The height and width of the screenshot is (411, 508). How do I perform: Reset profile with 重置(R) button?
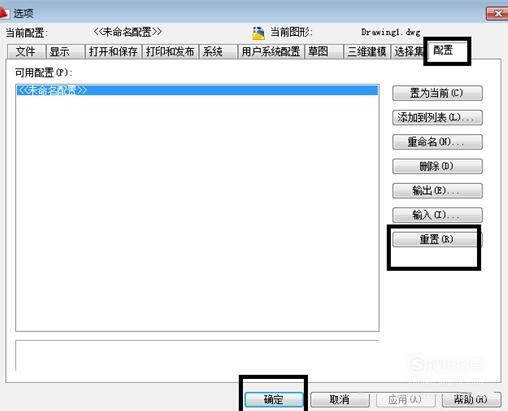click(x=437, y=239)
